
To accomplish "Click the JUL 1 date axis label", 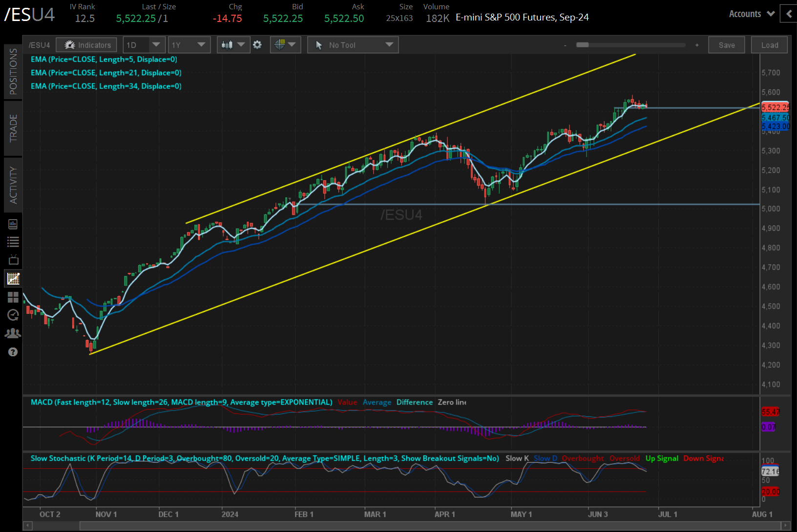I will pyautogui.click(x=668, y=514).
